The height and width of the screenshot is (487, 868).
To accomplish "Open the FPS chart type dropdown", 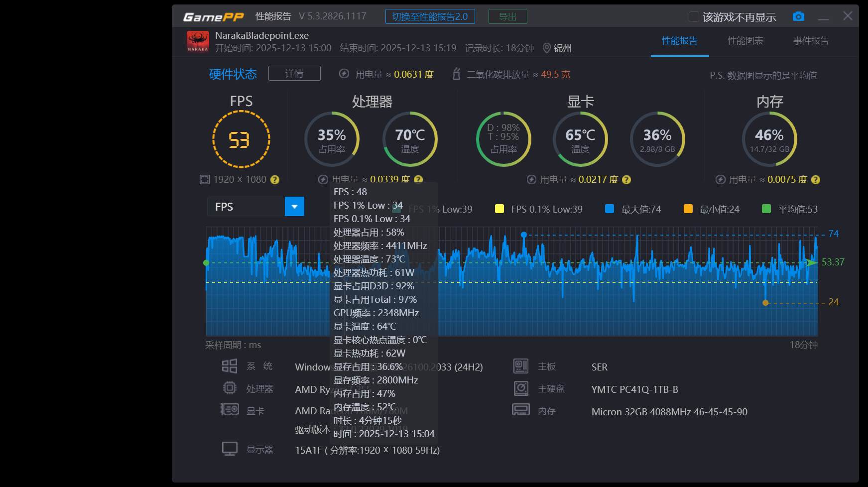I will 294,206.
